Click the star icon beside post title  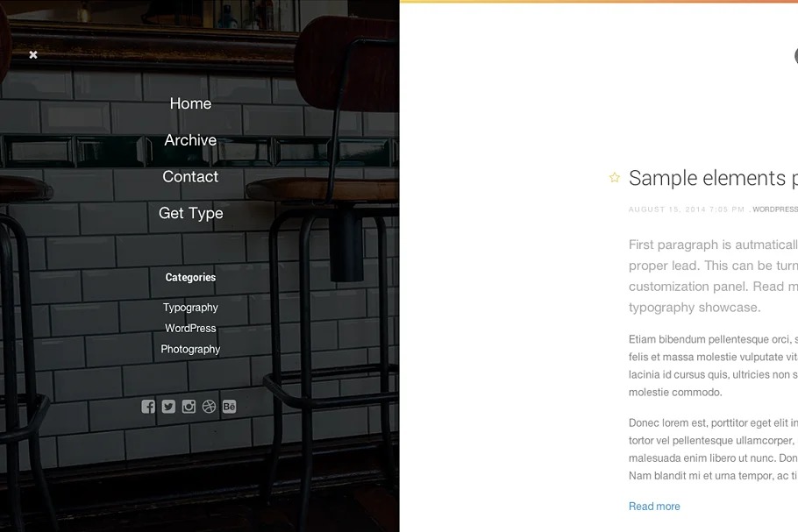(x=615, y=178)
